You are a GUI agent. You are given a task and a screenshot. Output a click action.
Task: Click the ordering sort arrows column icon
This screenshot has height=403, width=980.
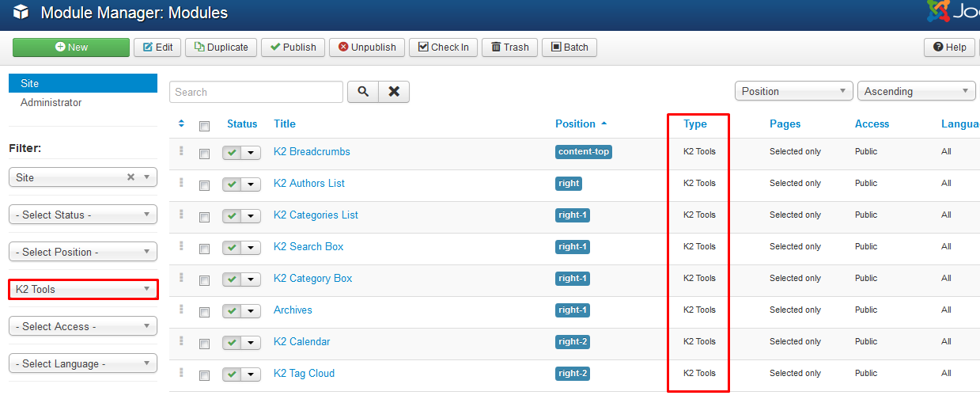[x=181, y=124]
